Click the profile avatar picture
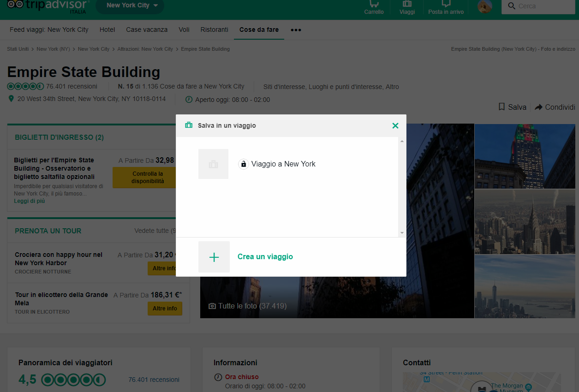The height and width of the screenshot is (392, 579). coord(484,6)
